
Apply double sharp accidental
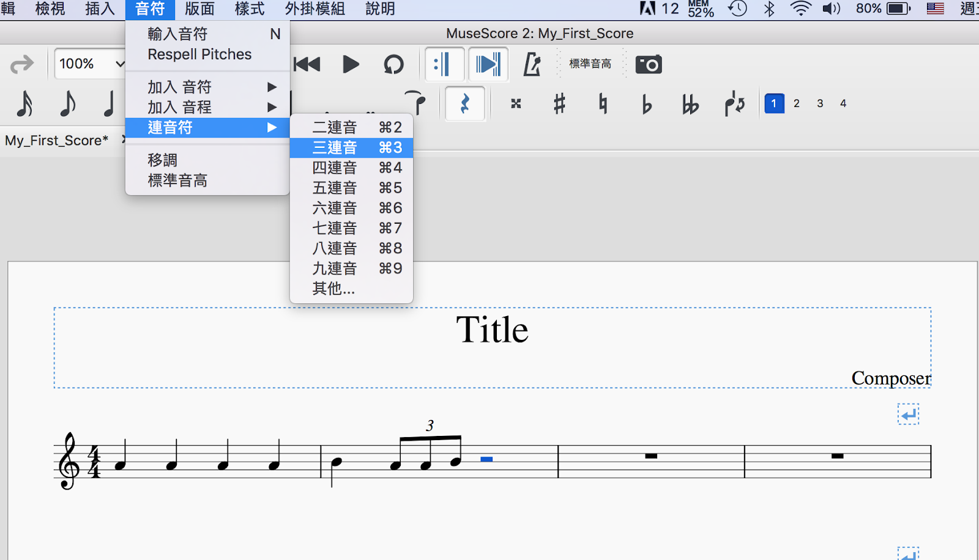516,104
